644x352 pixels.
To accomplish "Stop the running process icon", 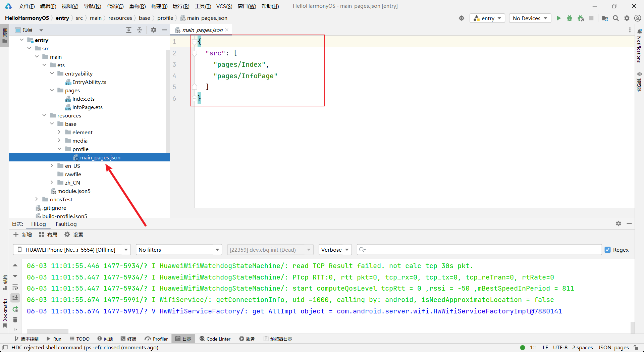I will [x=591, y=18].
